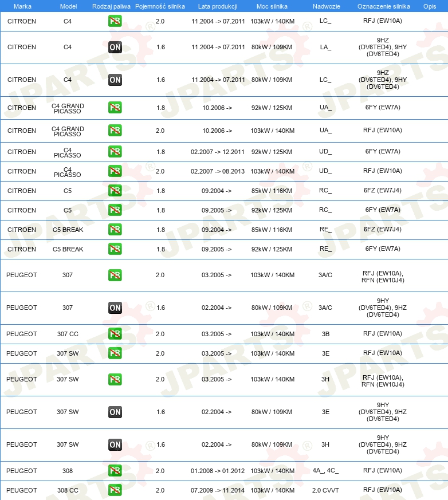Click 'C5 BREAK' in the 09.2004 row
Screen dimensions: 448x500
[x=68, y=230]
